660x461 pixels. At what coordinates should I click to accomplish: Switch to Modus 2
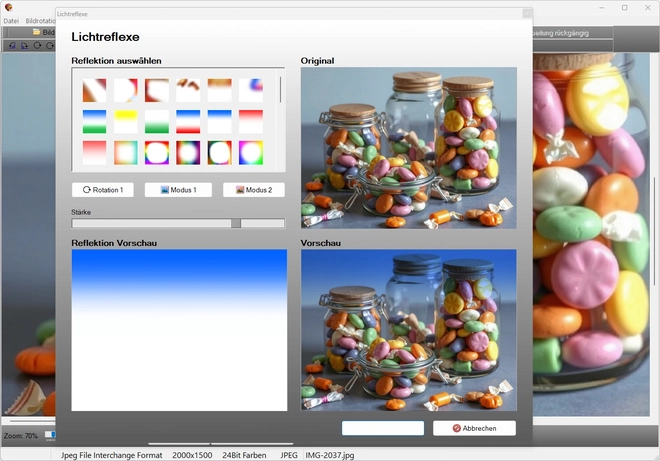click(253, 190)
